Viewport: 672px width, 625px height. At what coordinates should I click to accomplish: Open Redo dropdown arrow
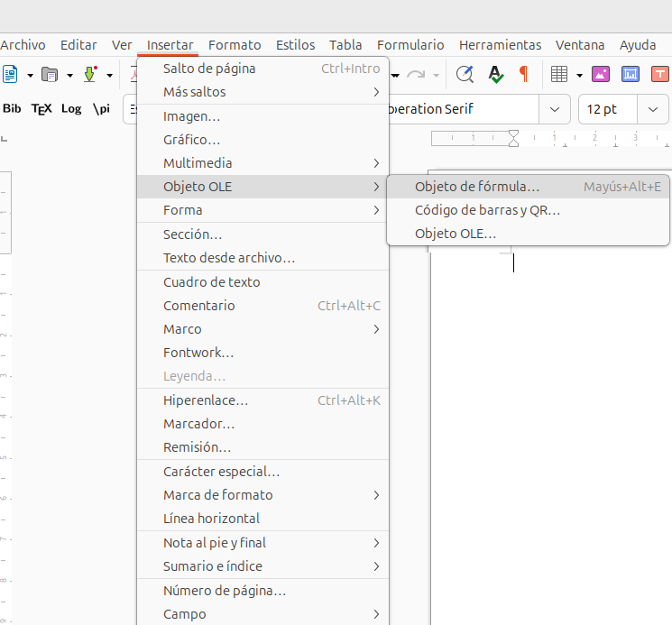[x=437, y=76]
